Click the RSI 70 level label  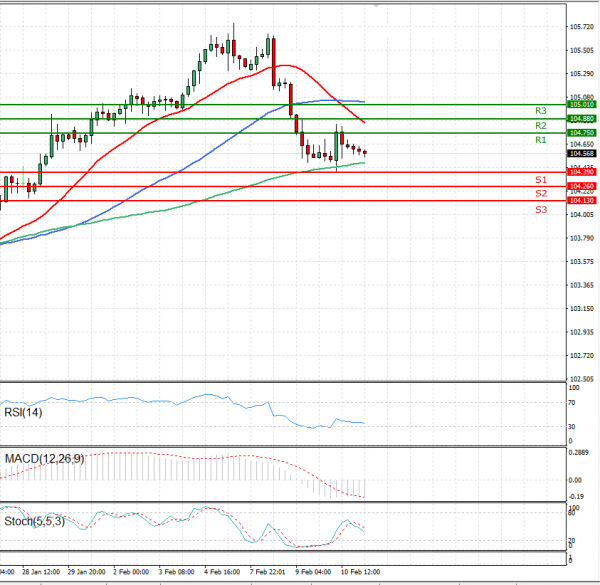point(571,403)
